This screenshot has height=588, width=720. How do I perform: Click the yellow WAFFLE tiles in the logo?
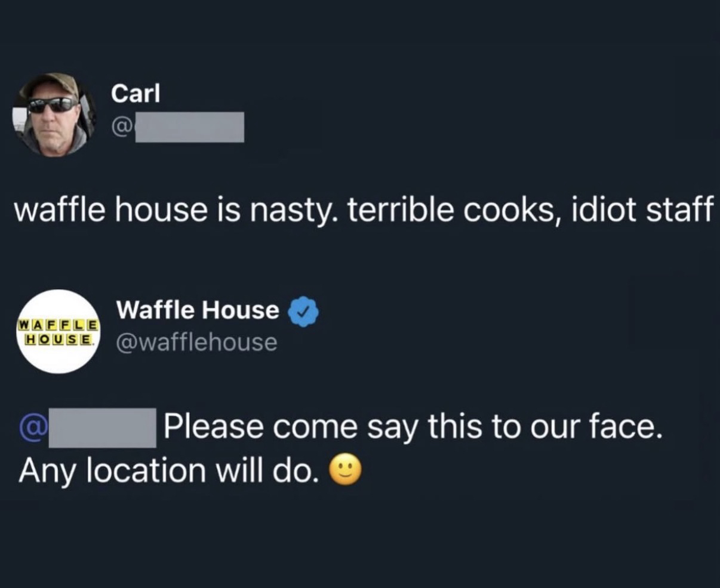pos(57,326)
